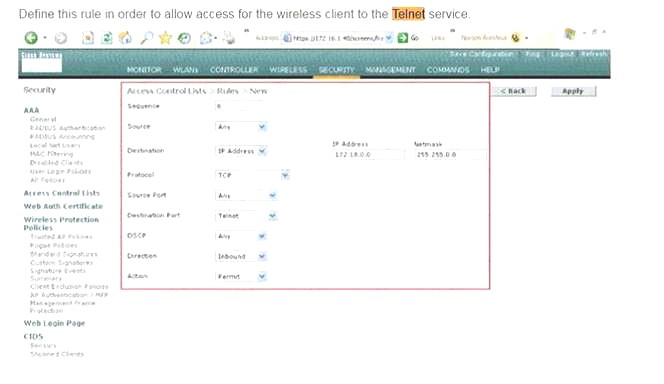Open Client Exclusion Policies in sidebar
Screen dimensions: 664x384
69,287
